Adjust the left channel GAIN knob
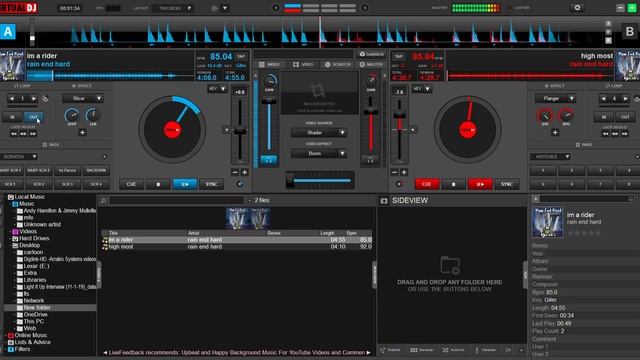Viewport: 640px width, 360px height. click(x=269, y=80)
